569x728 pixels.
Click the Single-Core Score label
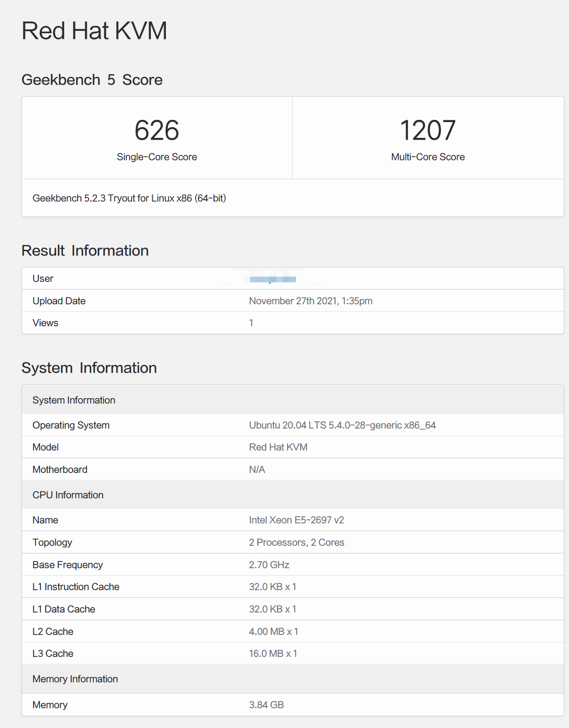[157, 157]
